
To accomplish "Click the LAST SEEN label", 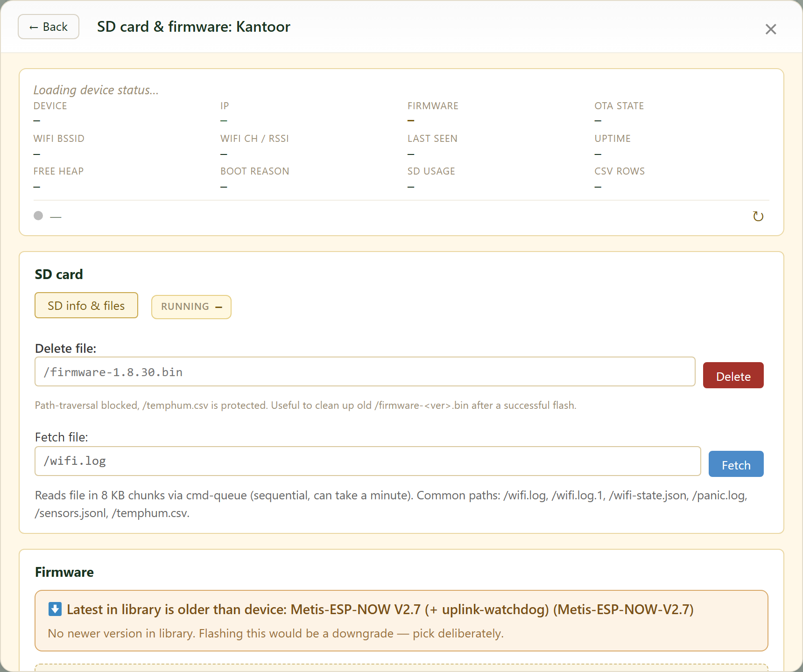I will [x=432, y=139].
